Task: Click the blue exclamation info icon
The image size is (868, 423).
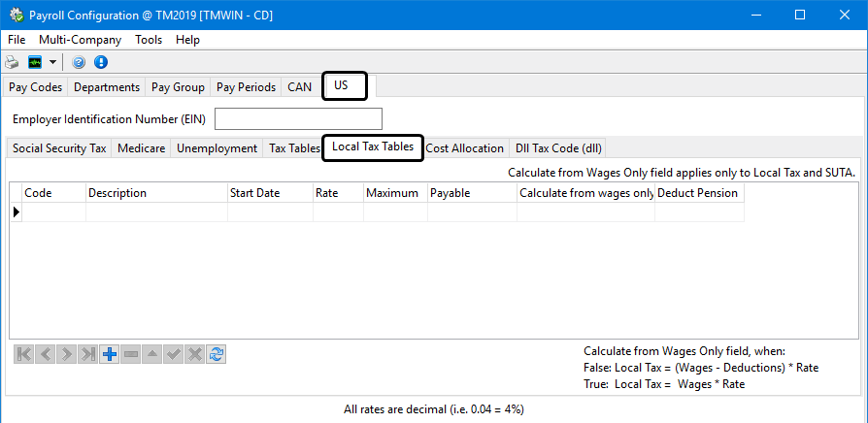Action: point(101,62)
